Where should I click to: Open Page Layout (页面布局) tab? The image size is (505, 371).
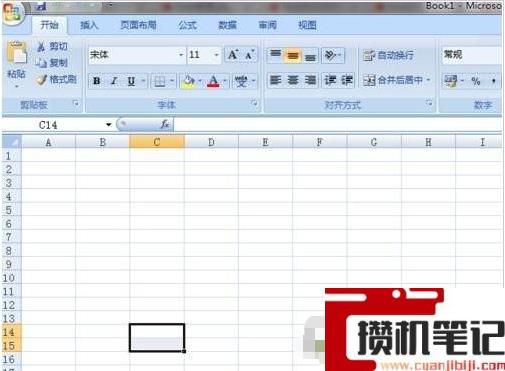pos(138,25)
